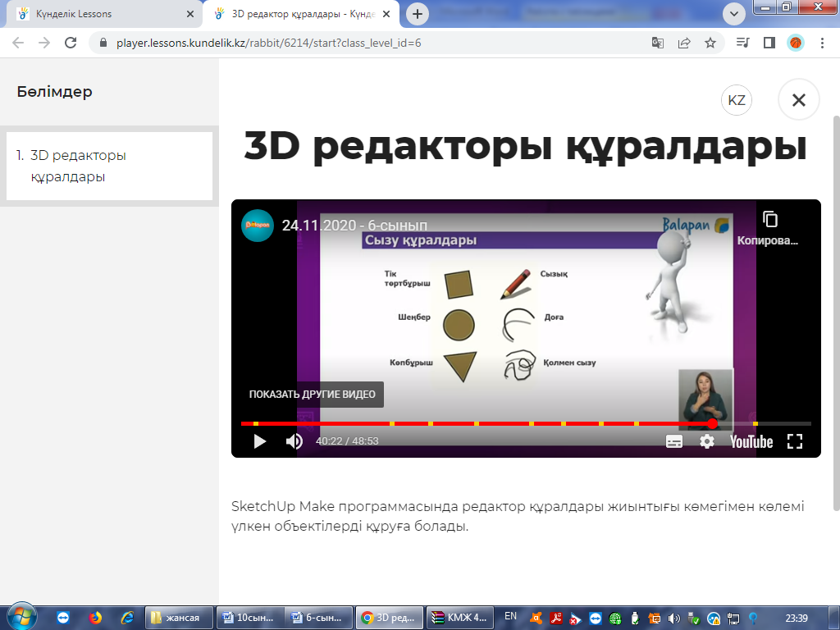Open video on YouTube via logo
The height and width of the screenshot is (630, 840).
pyautogui.click(x=751, y=441)
